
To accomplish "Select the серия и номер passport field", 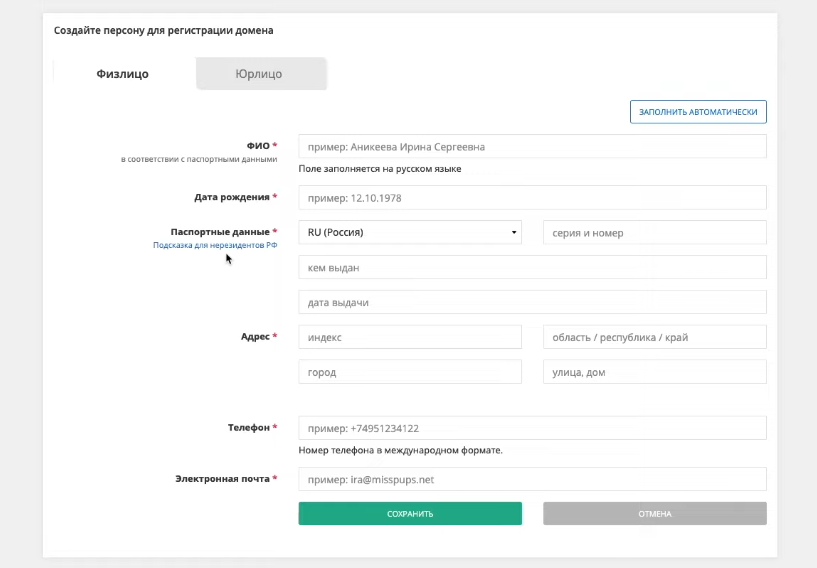I will coord(654,232).
